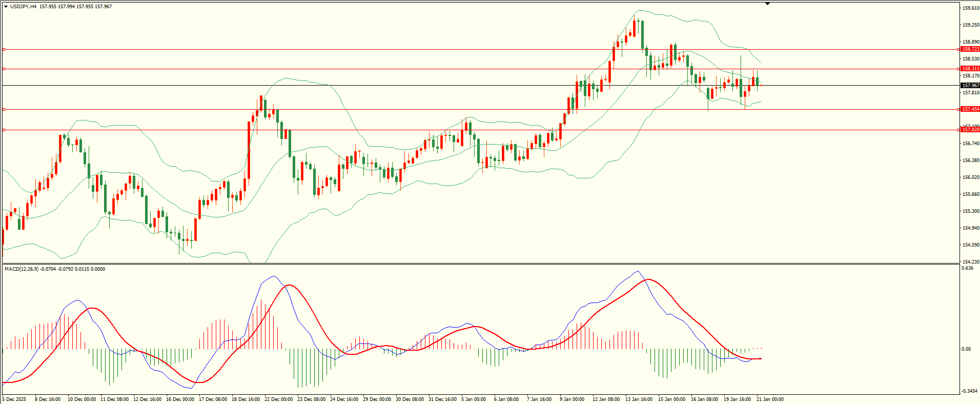
Task: Click the 5 Dec 2025 date label
Action: 14,399
